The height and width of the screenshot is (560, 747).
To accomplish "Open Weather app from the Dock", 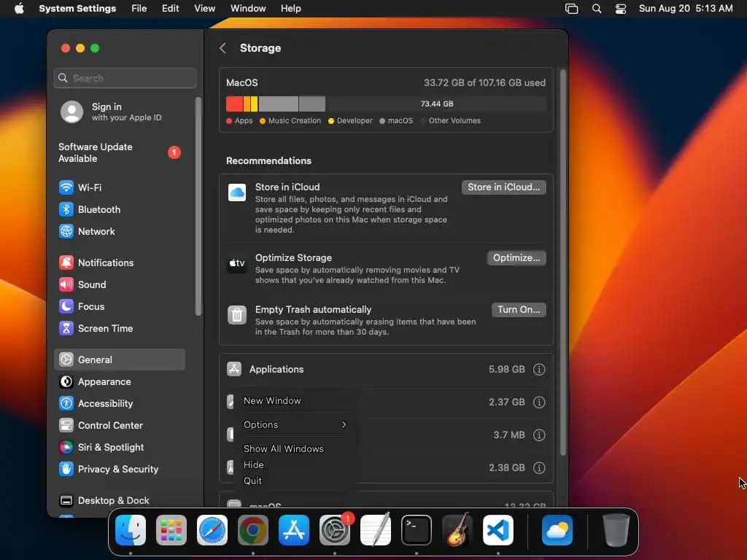I will [557, 530].
